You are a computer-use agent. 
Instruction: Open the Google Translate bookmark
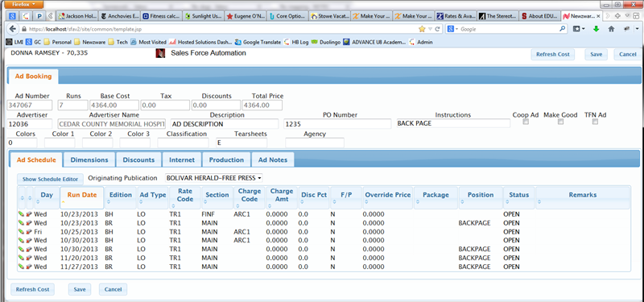pyautogui.click(x=258, y=42)
